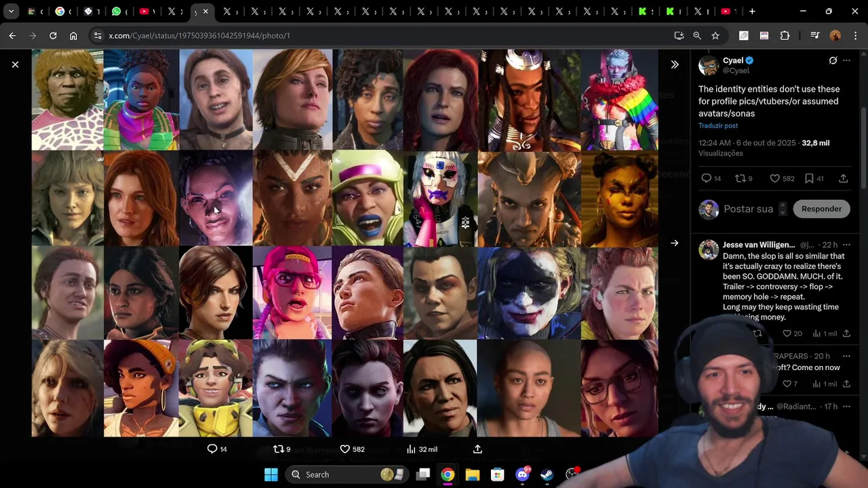Open the zoom magnifier in address bar
This screenshot has width=868, height=488.
[697, 35]
